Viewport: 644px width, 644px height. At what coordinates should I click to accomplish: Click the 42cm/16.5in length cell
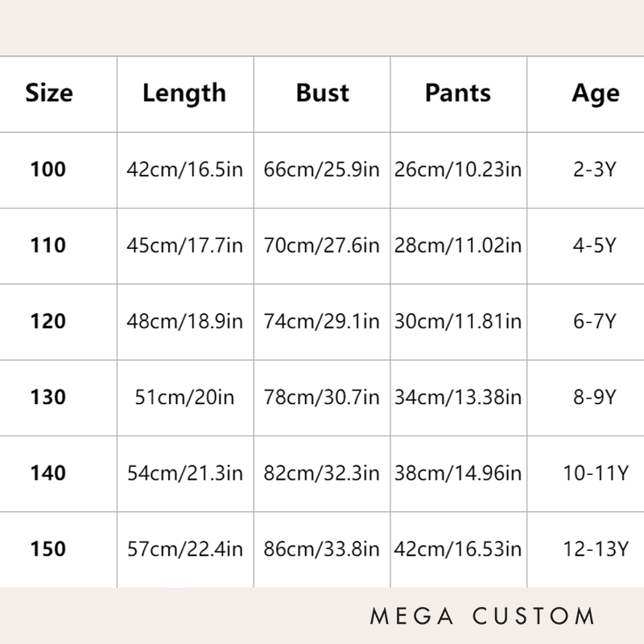(185, 170)
